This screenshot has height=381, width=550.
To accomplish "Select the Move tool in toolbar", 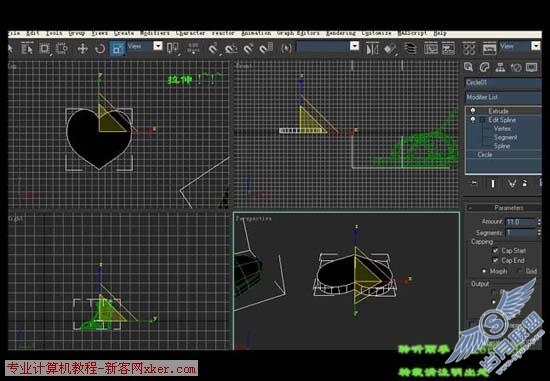I will [83, 48].
